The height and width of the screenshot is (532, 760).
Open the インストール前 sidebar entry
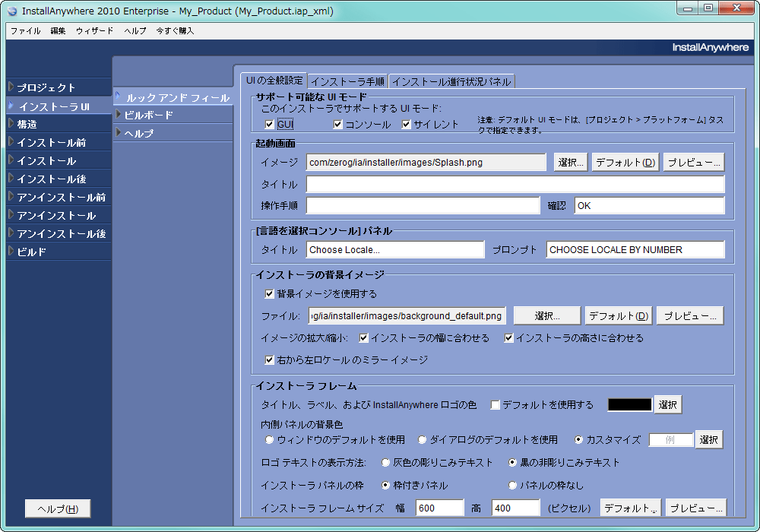tap(46, 142)
